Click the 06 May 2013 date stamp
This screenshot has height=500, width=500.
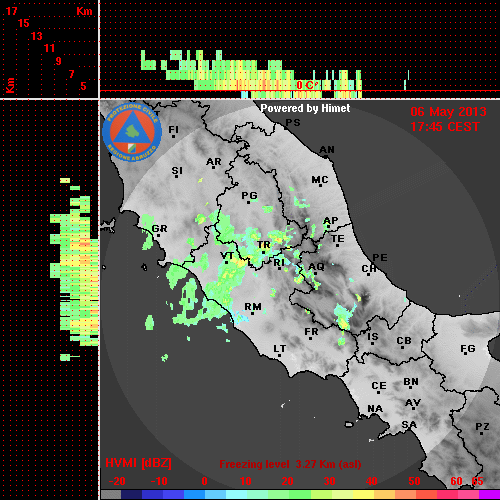coord(448,112)
